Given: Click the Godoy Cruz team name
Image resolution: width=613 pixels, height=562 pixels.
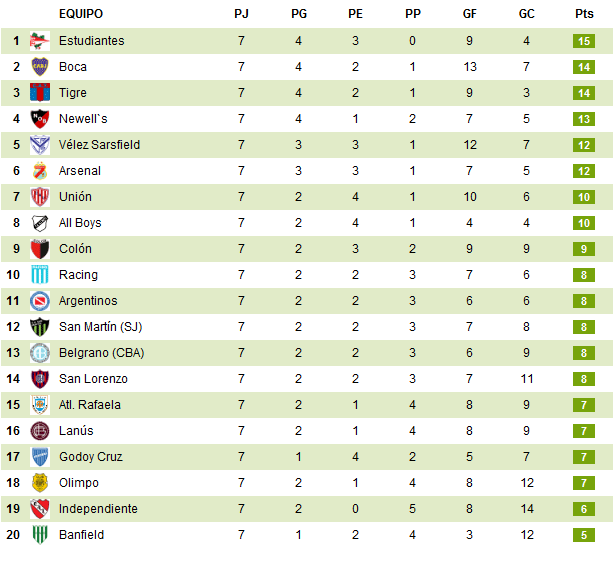Looking at the screenshot, I should point(91,457).
